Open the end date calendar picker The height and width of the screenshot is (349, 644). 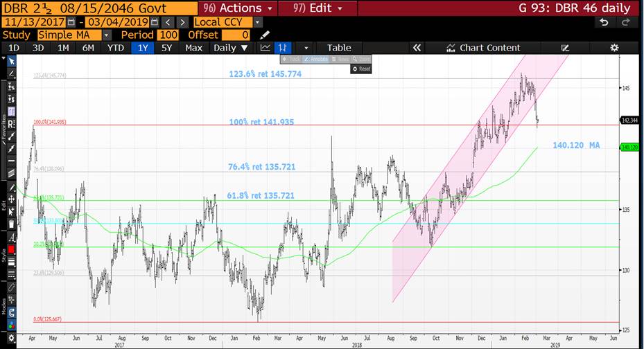tap(155, 22)
